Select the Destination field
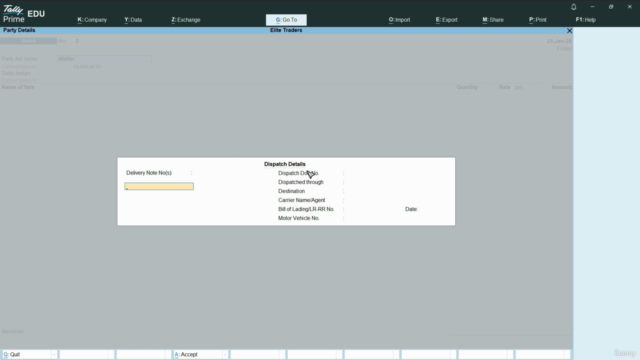640x360 pixels. (291, 191)
